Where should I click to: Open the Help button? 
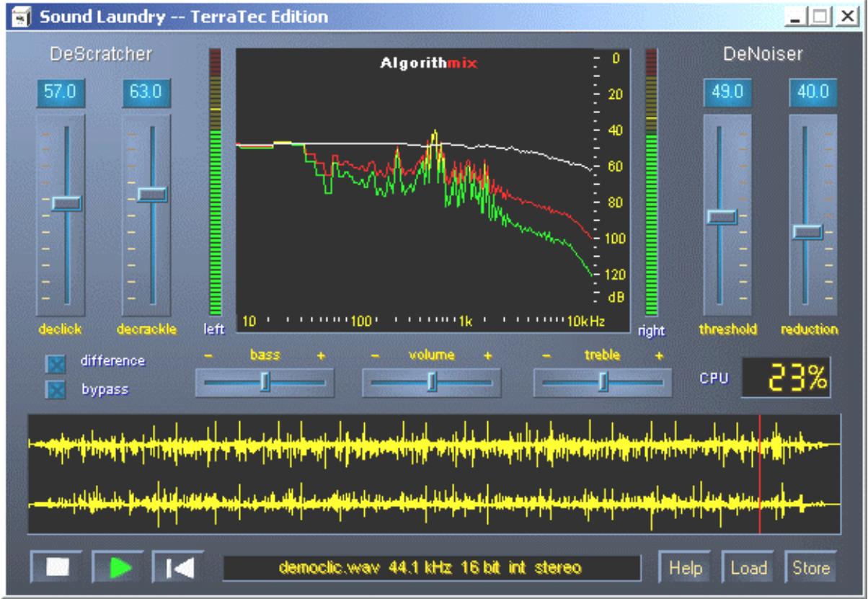(x=685, y=567)
